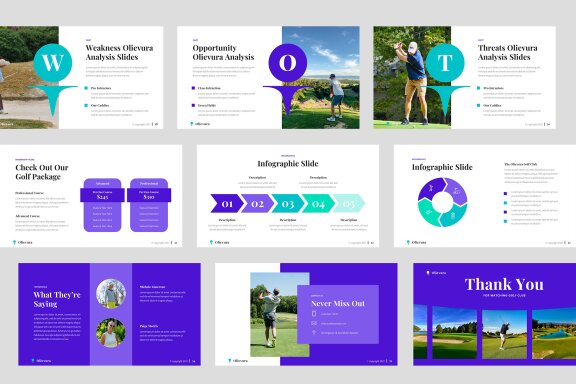576x384 pixels.
Task: Click the $245 price band
Action: click(102, 195)
